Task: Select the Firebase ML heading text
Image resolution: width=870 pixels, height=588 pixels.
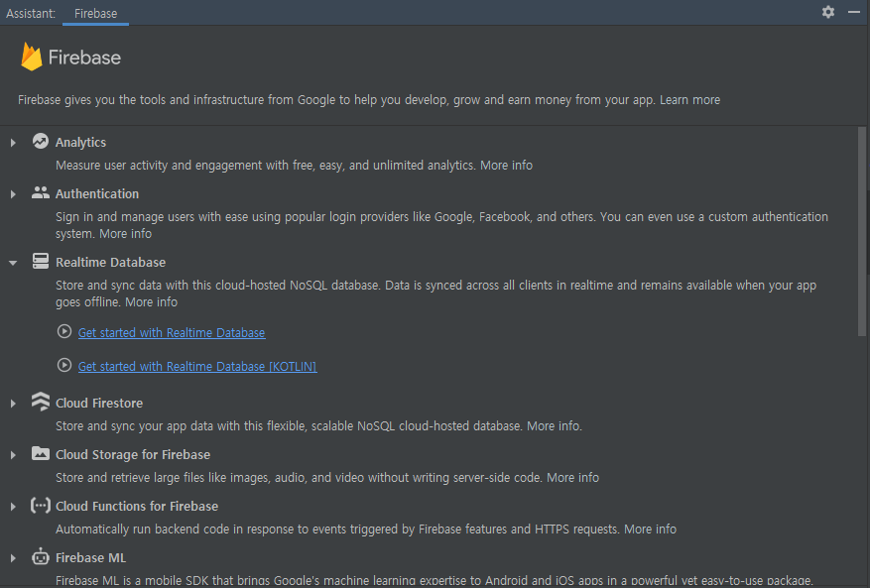Action: coord(91,558)
